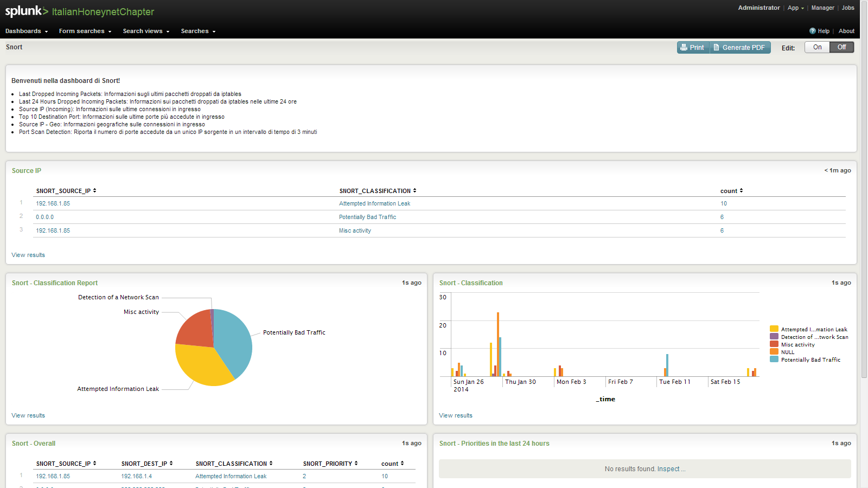
Task: Click the ItalianHoneynetChapter app name
Action: coord(103,12)
